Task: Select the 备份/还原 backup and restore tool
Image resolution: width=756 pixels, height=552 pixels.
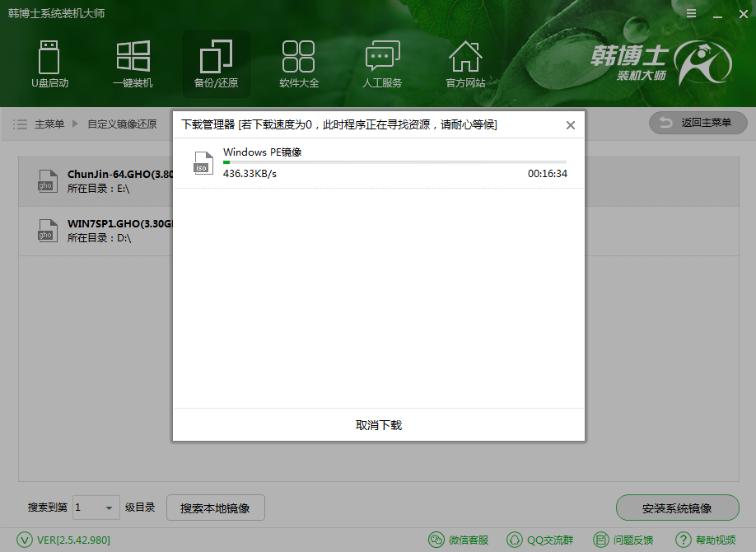Action: (216, 64)
